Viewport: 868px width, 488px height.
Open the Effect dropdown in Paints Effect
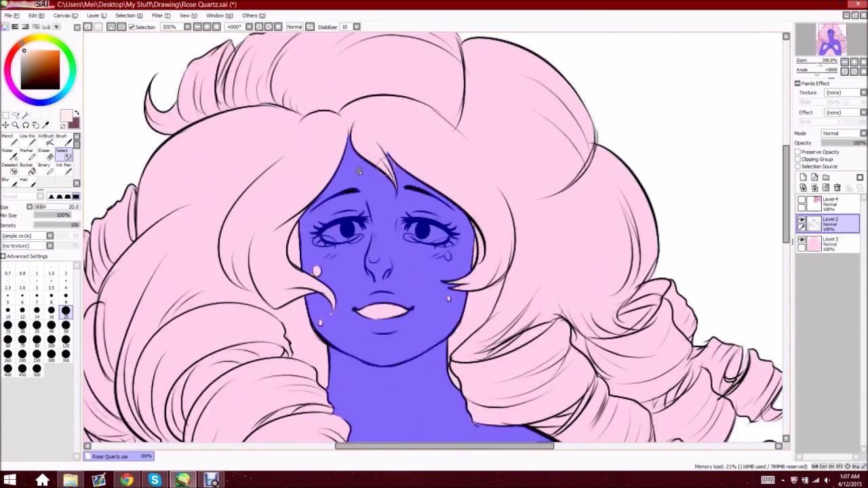863,113
